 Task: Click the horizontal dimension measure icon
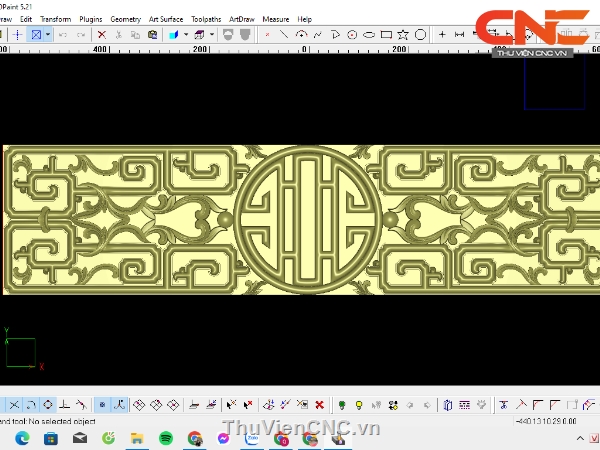coord(459,35)
